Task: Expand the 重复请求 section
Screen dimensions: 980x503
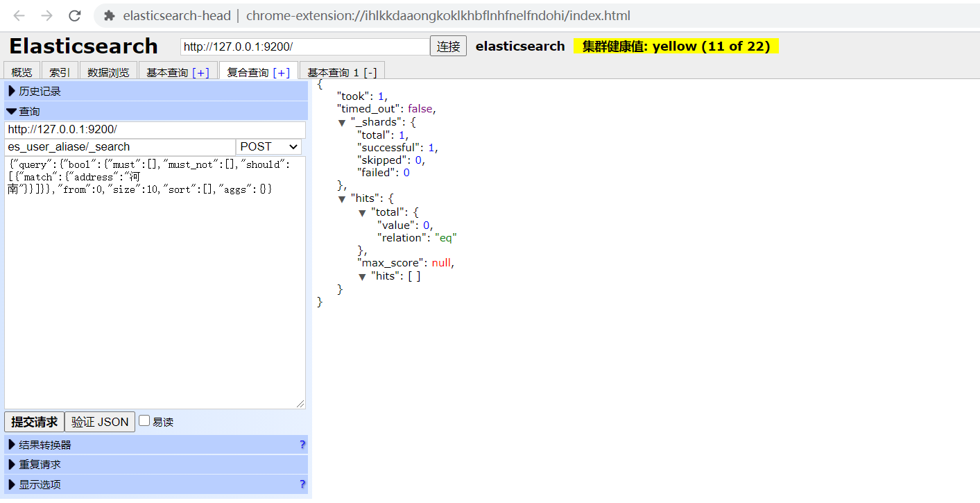Action: pos(156,464)
